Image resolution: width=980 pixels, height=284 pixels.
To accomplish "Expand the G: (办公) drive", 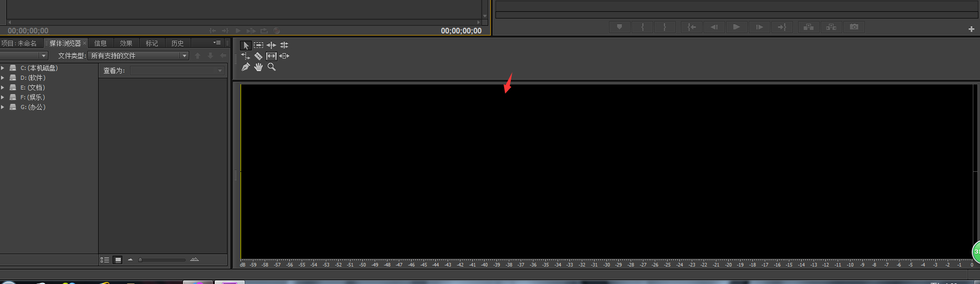I will [3, 107].
